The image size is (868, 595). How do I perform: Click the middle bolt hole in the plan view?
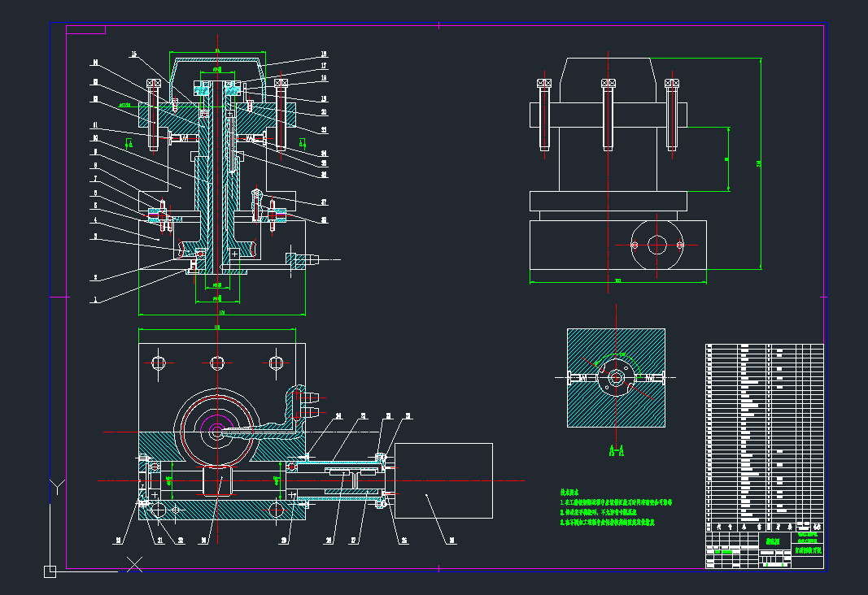[216, 362]
